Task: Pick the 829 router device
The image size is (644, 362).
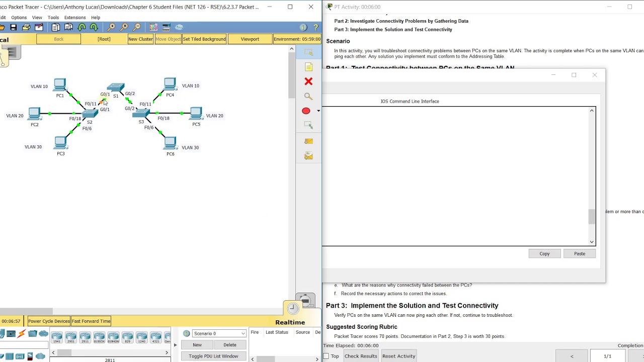Action: 127,336
